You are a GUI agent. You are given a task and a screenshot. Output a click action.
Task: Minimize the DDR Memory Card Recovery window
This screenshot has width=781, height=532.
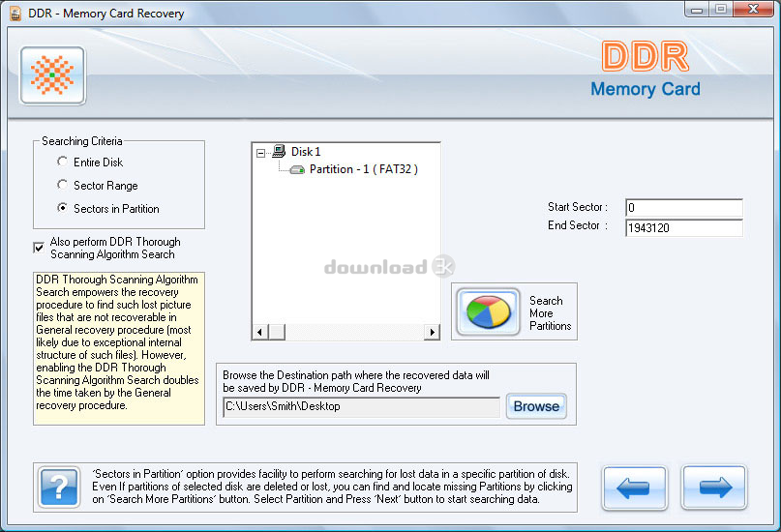click(697, 10)
